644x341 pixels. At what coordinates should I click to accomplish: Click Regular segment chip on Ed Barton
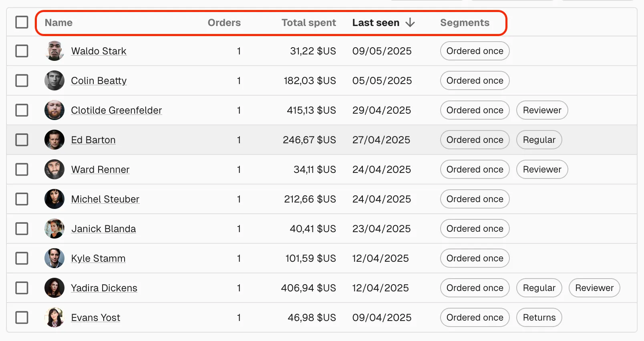(539, 140)
